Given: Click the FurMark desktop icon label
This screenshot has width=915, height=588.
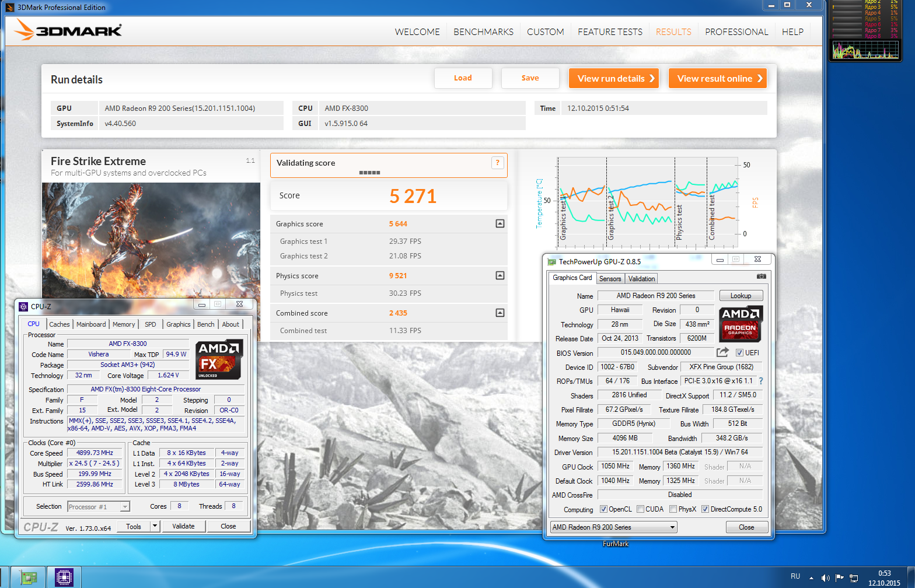Looking at the screenshot, I should pyautogui.click(x=616, y=544).
